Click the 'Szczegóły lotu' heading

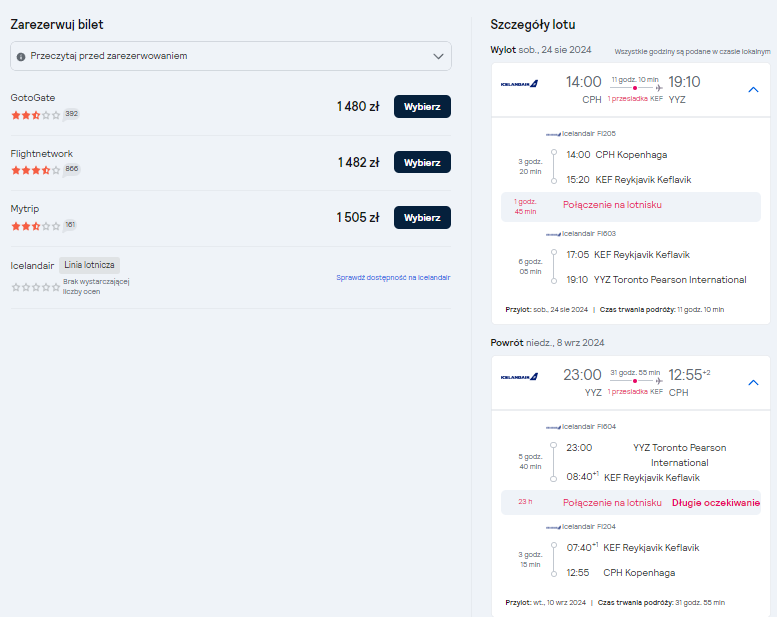pyautogui.click(x=533, y=25)
